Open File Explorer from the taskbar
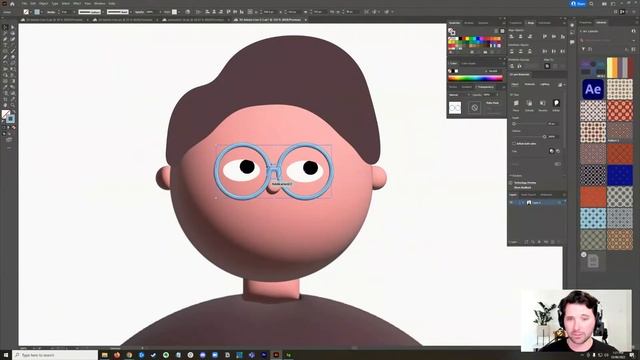This screenshot has height=360, width=640. (105, 355)
